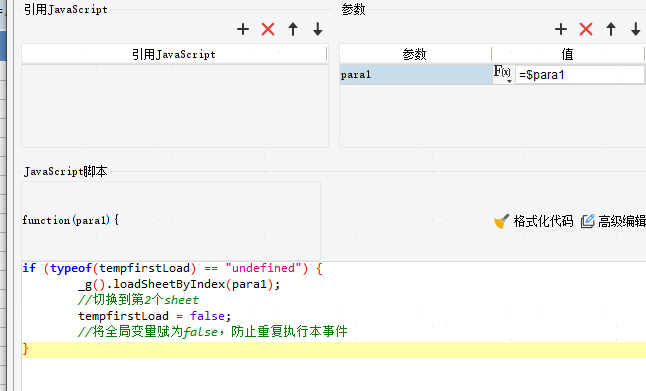This screenshot has width=646, height=391.
Task: Move parameter para1 down in list
Action: pyautogui.click(x=636, y=29)
